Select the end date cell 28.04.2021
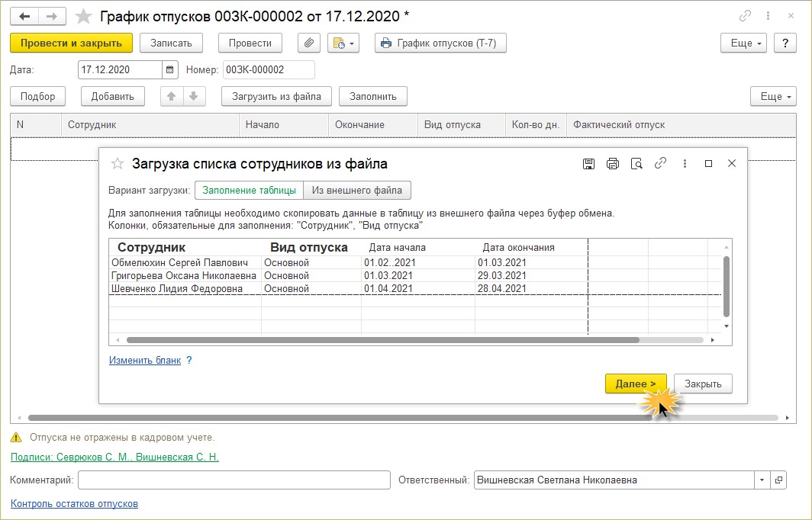 click(x=531, y=288)
